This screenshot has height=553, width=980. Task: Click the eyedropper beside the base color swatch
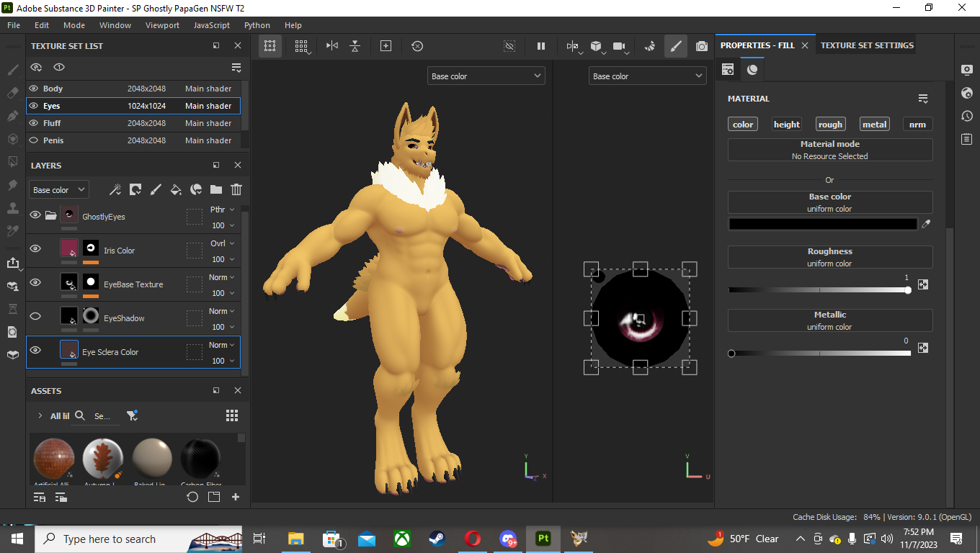tap(926, 224)
